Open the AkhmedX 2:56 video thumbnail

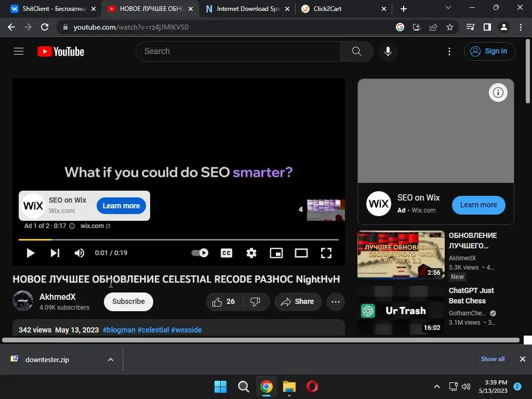click(401, 255)
